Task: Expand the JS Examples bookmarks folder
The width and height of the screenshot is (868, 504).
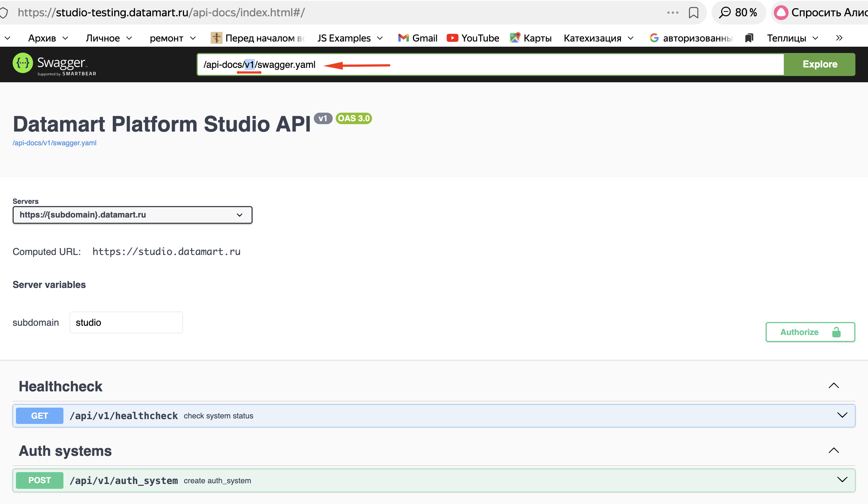Action: tap(350, 38)
